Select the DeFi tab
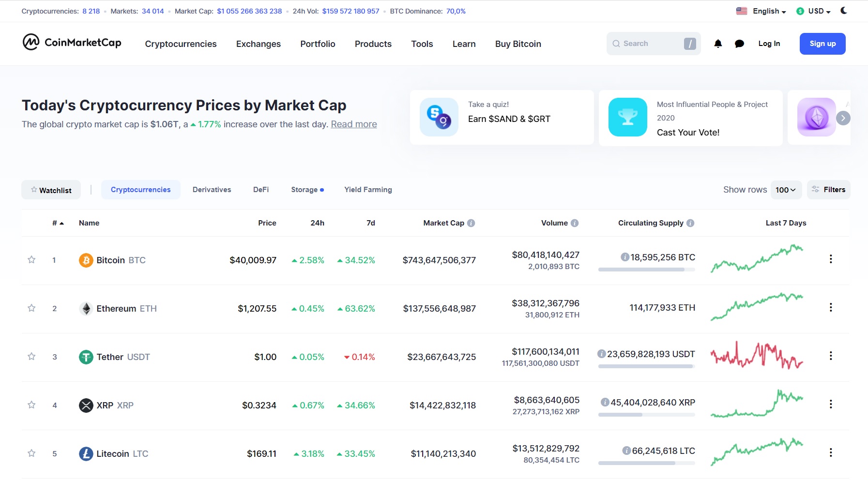868x481 pixels. (261, 190)
